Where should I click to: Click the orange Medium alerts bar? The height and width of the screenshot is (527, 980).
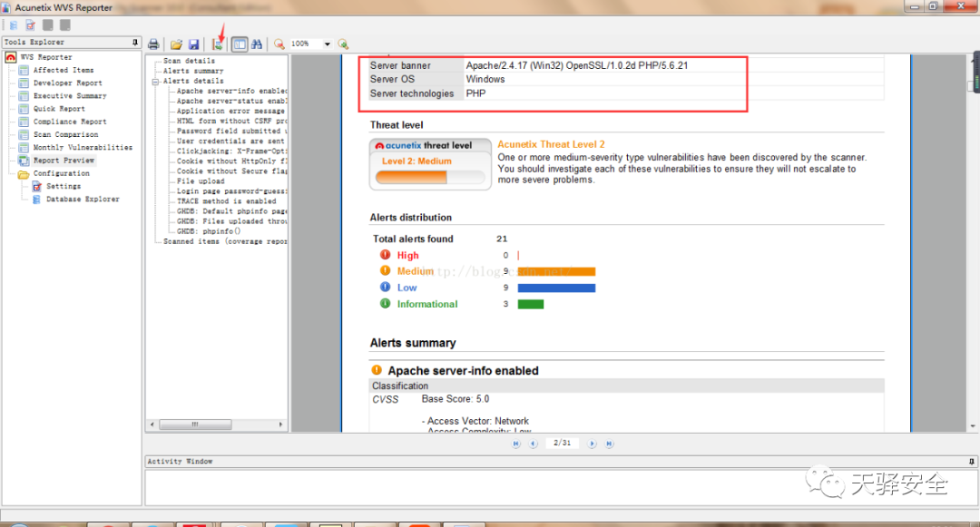[557, 271]
